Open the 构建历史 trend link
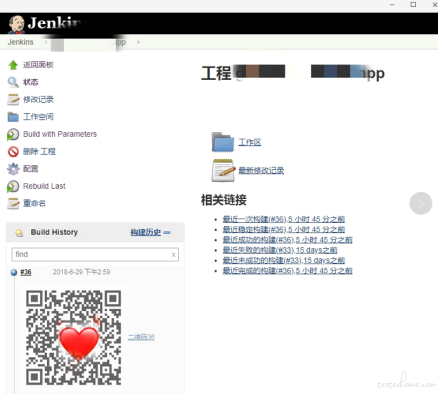The height and width of the screenshot is (394, 438). point(146,232)
